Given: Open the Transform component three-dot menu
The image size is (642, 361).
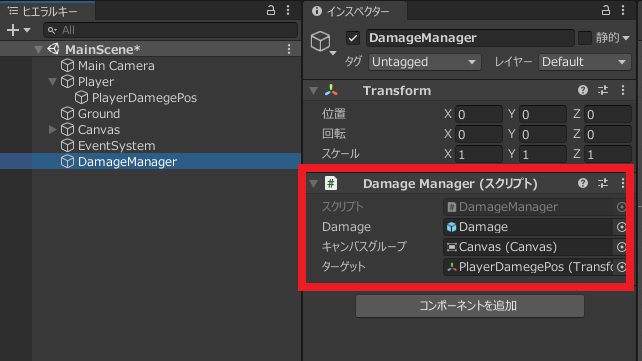Looking at the screenshot, I should (623, 90).
